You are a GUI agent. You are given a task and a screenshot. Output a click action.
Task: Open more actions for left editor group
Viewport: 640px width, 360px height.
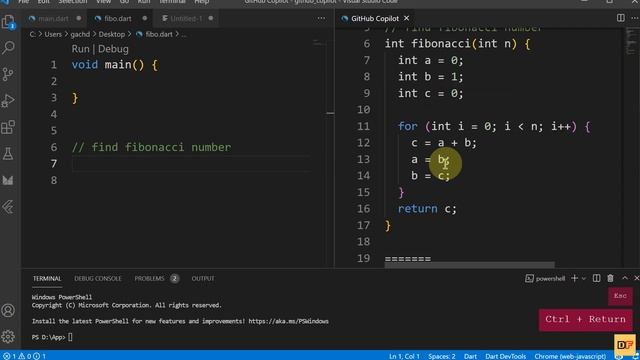tap(322, 18)
